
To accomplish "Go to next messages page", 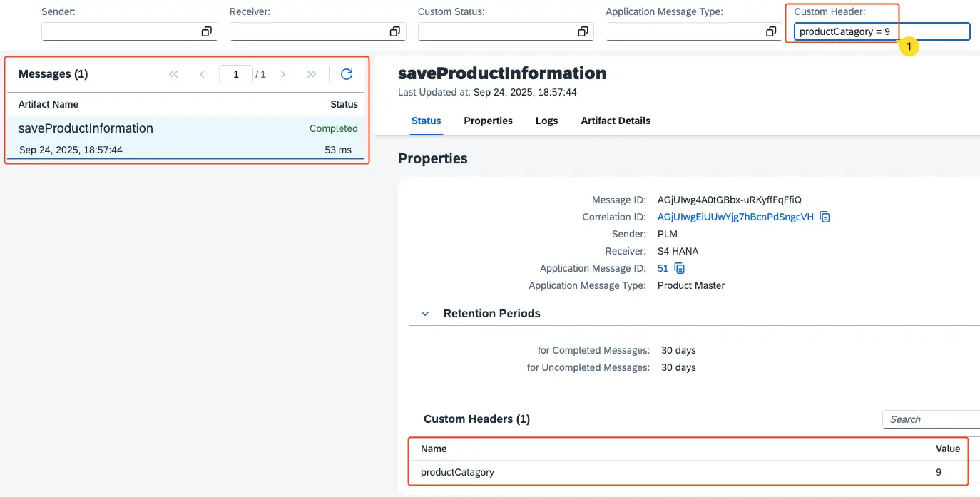I will [x=283, y=74].
